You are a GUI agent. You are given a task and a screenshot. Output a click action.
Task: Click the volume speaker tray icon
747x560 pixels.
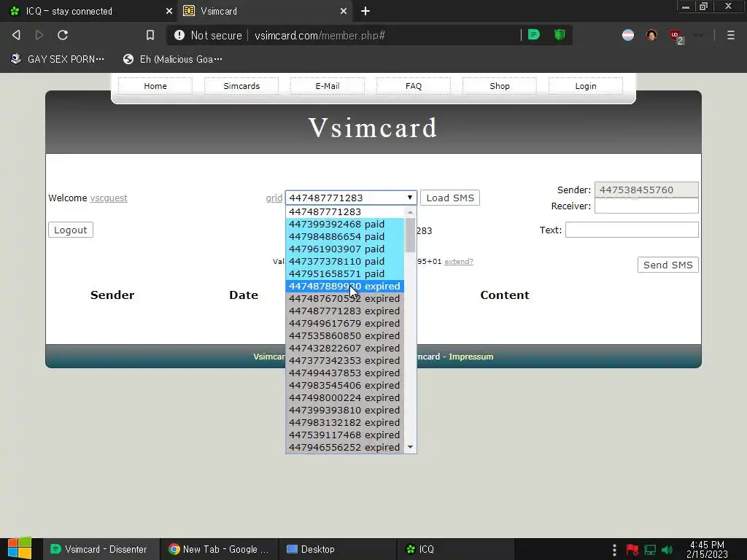[667, 550]
